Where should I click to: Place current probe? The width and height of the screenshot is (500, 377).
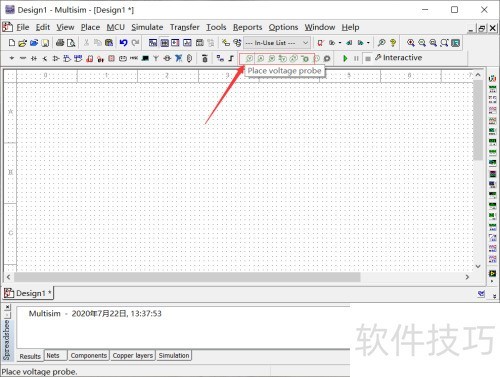pyautogui.click(x=260, y=58)
